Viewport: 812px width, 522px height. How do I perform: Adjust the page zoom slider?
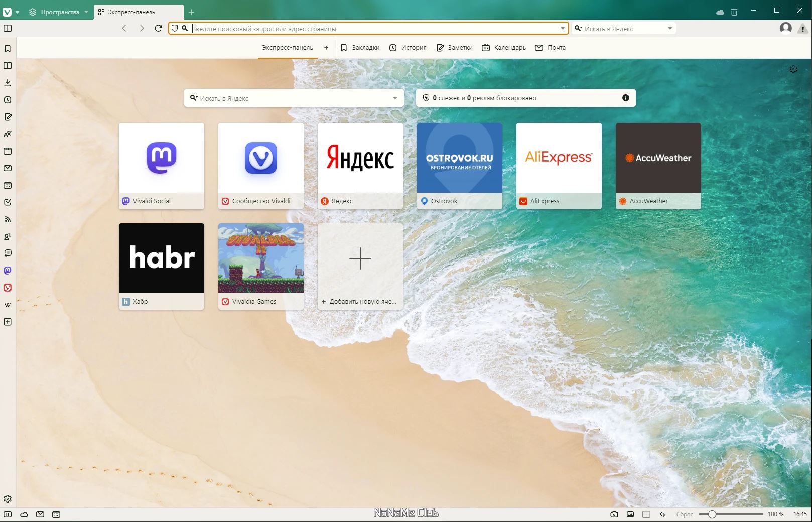pyautogui.click(x=731, y=514)
